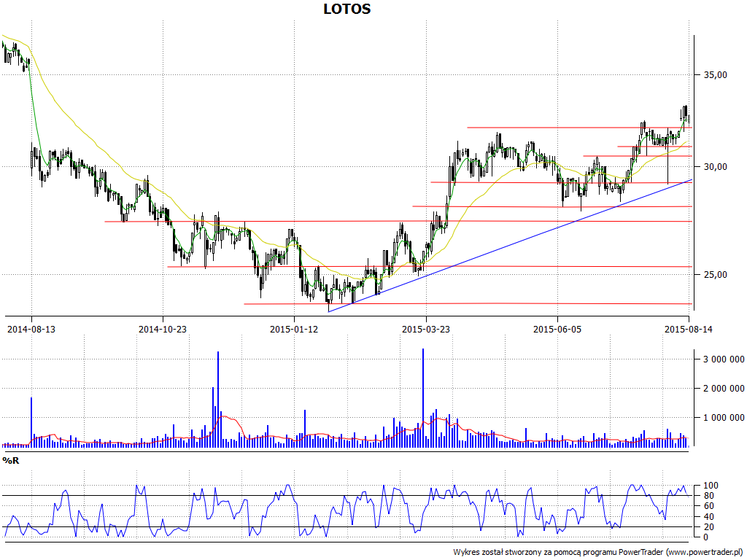This screenshot has height=560, width=747.
Task: Click the 2015-03-23 date label
Action: click(426, 329)
